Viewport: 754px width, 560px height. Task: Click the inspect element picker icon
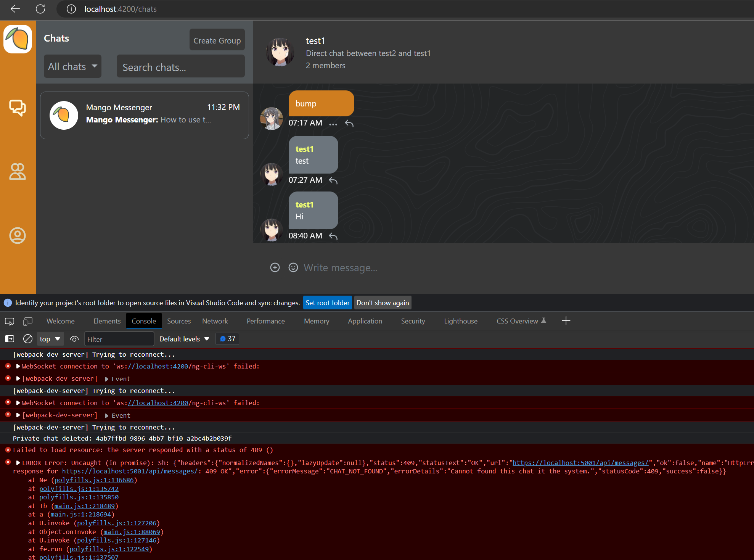[x=10, y=321]
